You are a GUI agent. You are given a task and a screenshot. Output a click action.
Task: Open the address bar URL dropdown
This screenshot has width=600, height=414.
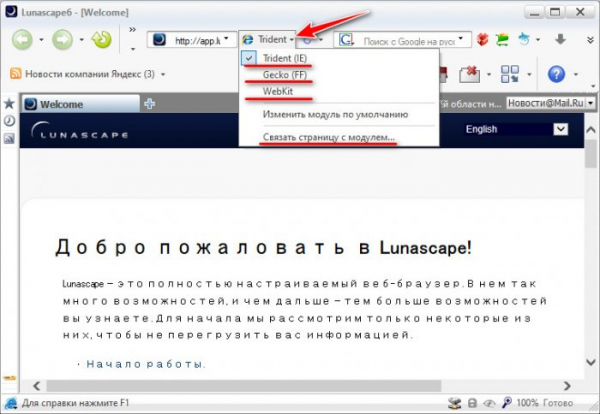point(226,38)
